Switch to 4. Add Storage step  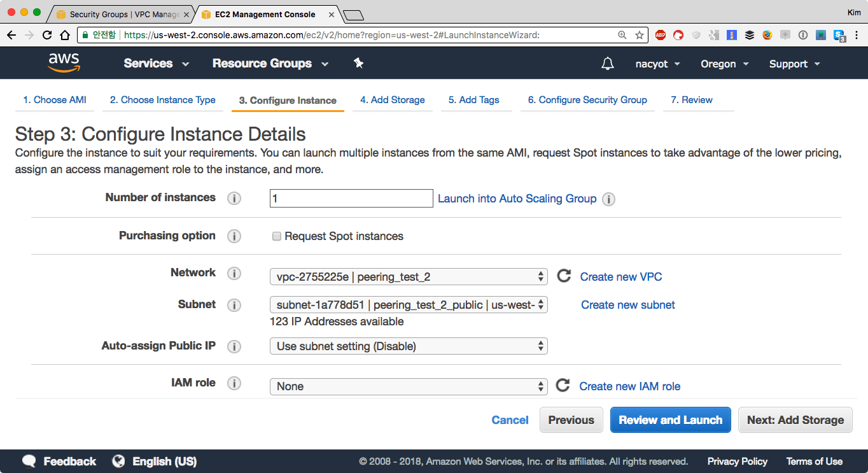pyautogui.click(x=392, y=100)
